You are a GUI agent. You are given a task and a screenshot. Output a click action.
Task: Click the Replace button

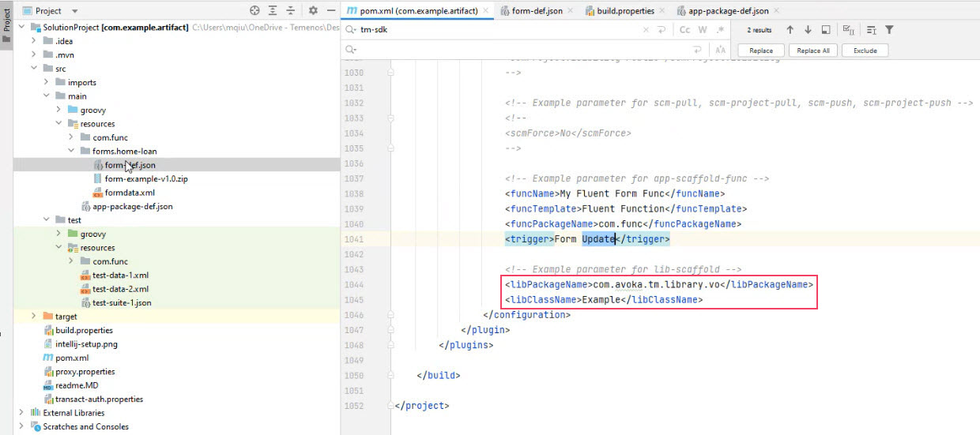[x=761, y=51]
